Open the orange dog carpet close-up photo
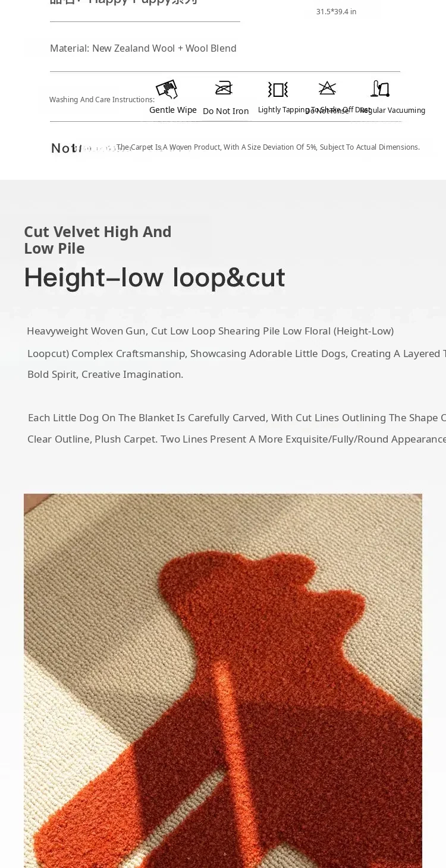 [x=223, y=681]
